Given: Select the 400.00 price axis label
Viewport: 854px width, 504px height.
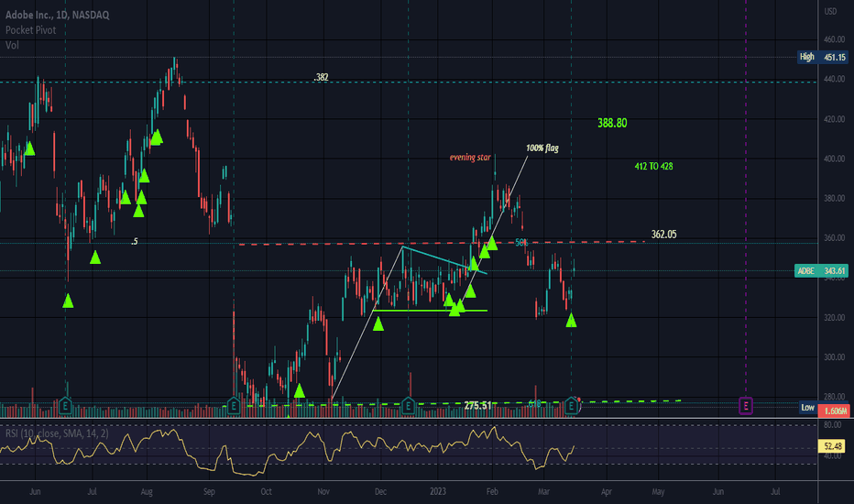Looking at the screenshot, I should coord(835,159).
